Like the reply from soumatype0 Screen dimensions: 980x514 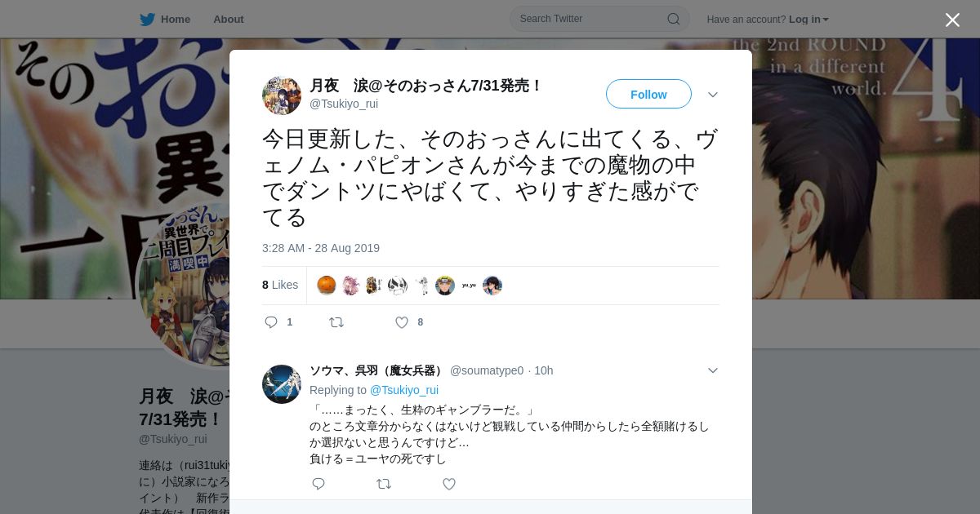[x=449, y=484]
